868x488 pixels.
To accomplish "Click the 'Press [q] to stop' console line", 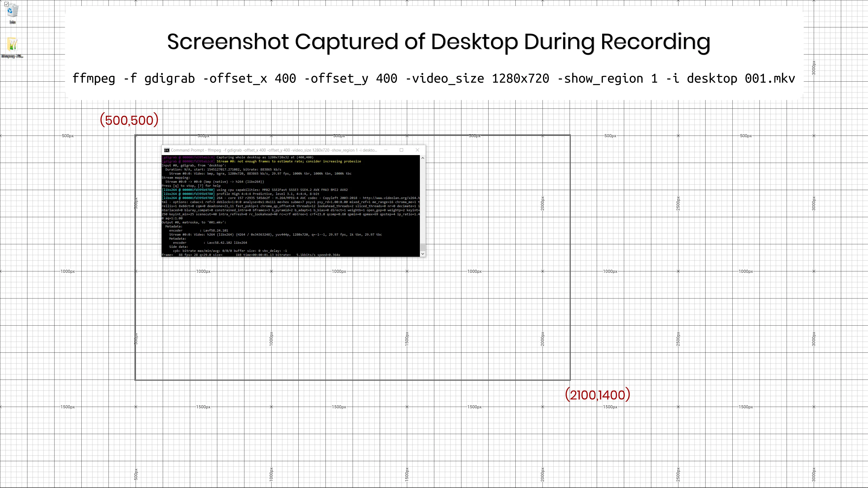I will click(191, 186).
